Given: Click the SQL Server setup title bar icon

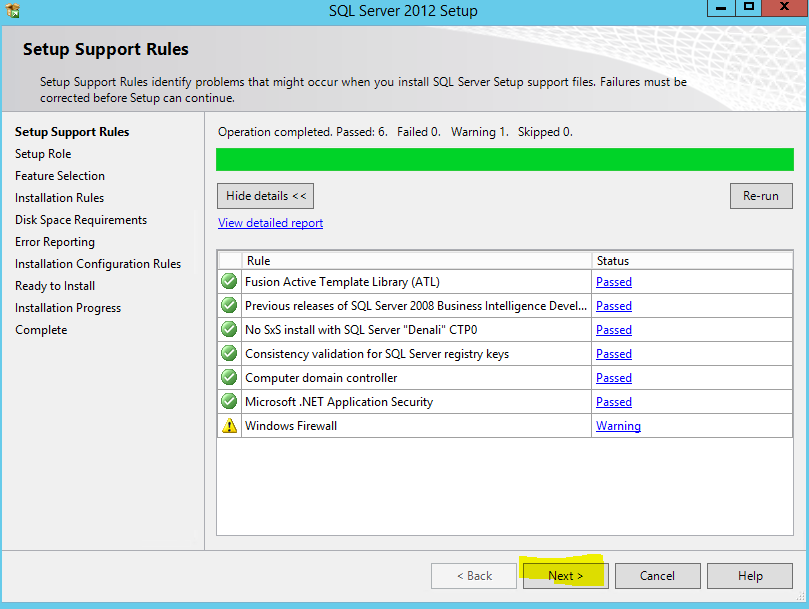Looking at the screenshot, I should (12, 10).
